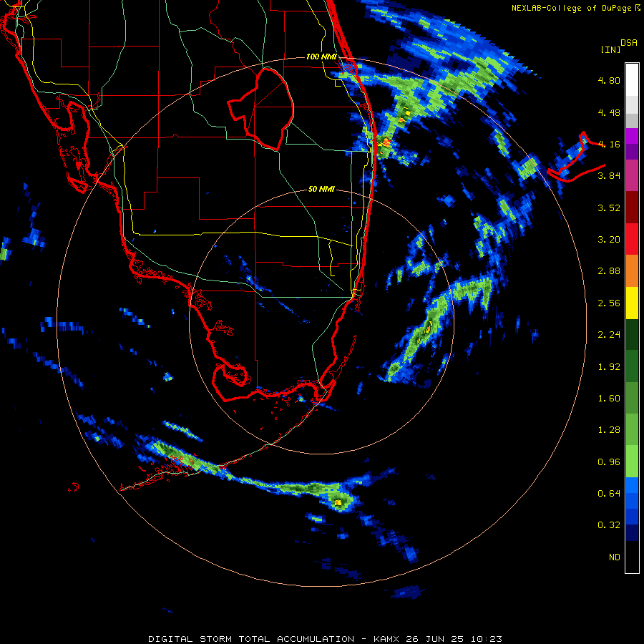Click the 0.32 legend value
644x644 pixels.
click(x=609, y=525)
